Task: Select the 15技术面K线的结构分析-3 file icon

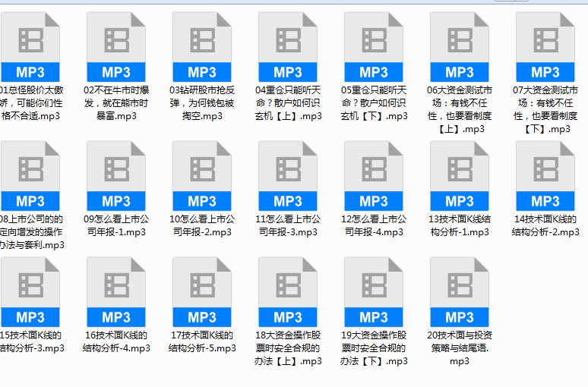Action: [30, 292]
